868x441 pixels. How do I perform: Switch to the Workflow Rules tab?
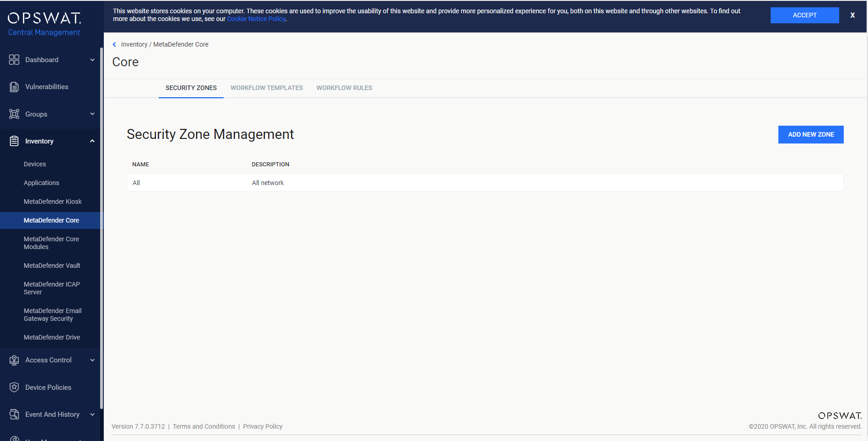[344, 88]
